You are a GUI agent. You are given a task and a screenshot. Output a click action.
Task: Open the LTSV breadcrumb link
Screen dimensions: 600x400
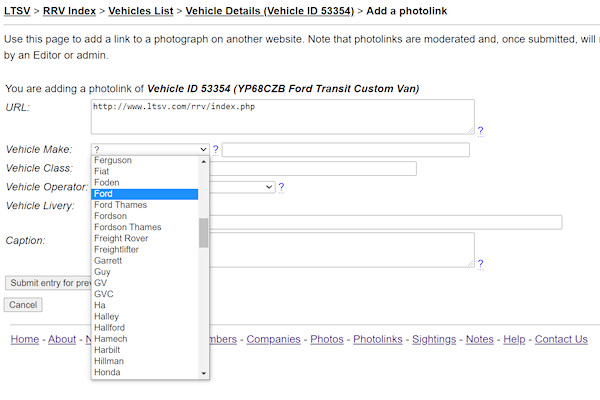(x=17, y=10)
